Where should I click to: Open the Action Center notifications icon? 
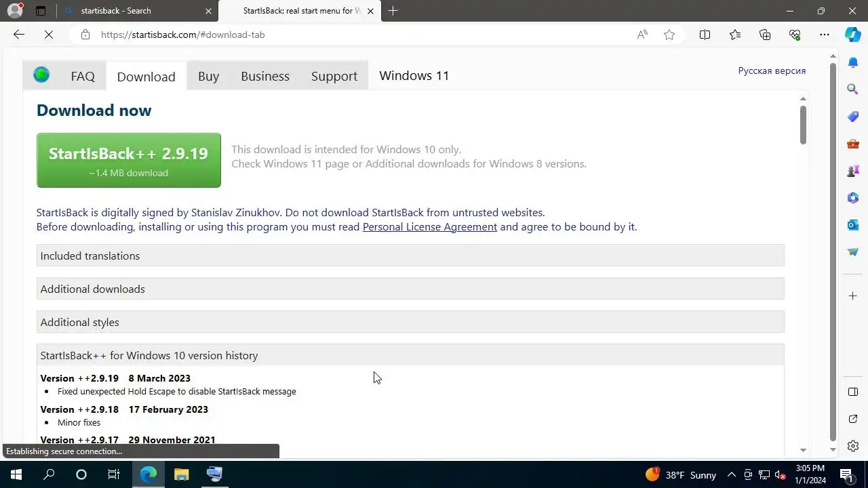pos(846,474)
